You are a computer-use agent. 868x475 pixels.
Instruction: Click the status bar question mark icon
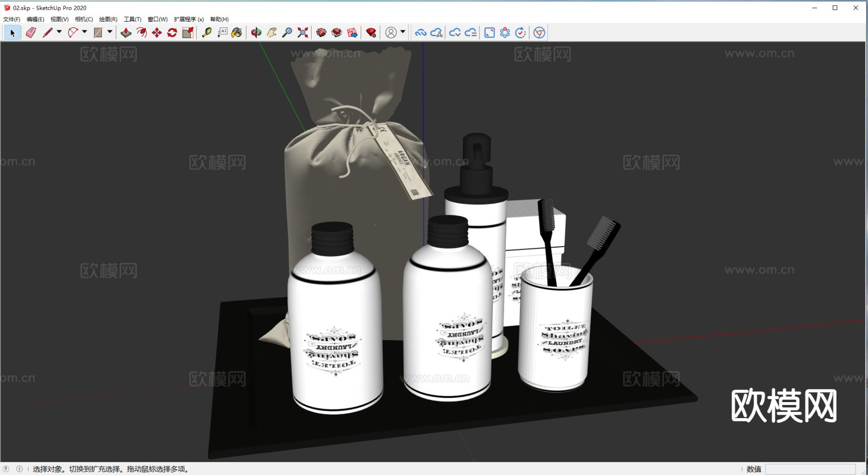point(6,469)
